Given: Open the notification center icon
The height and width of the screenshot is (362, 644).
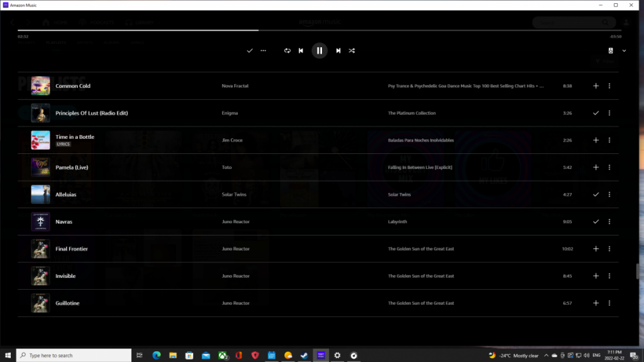Looking at the screenshot, I should pyautogui.click(x=635, y=356).
